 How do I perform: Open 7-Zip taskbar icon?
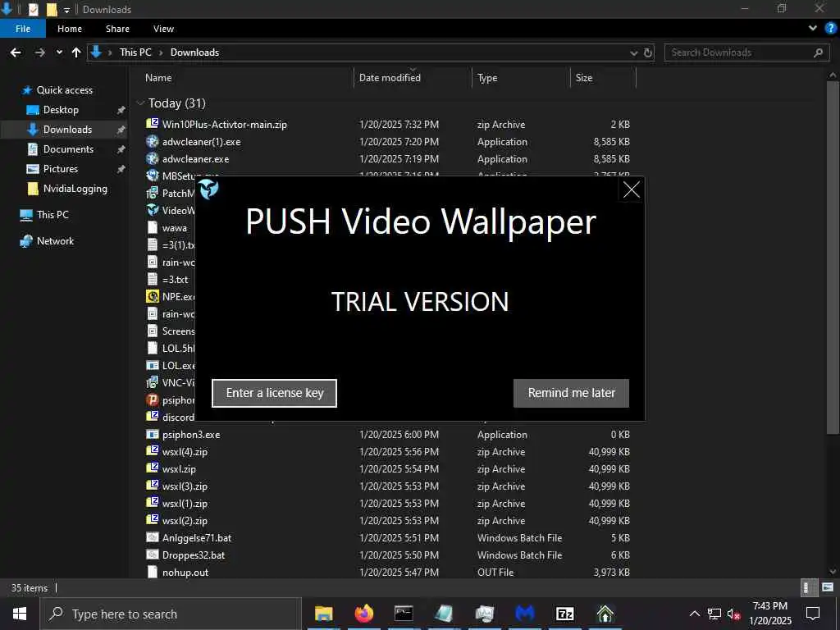point(565,614)
